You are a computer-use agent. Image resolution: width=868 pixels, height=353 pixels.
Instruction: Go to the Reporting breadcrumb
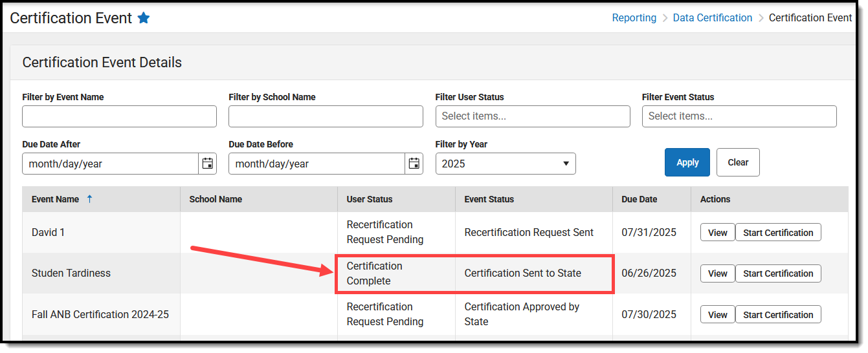634,18
